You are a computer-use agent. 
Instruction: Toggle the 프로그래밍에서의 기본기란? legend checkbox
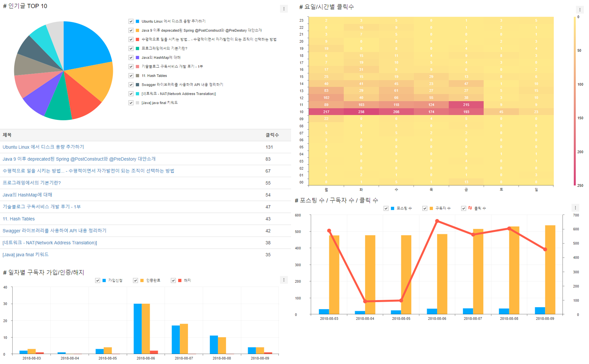[131, 48]
